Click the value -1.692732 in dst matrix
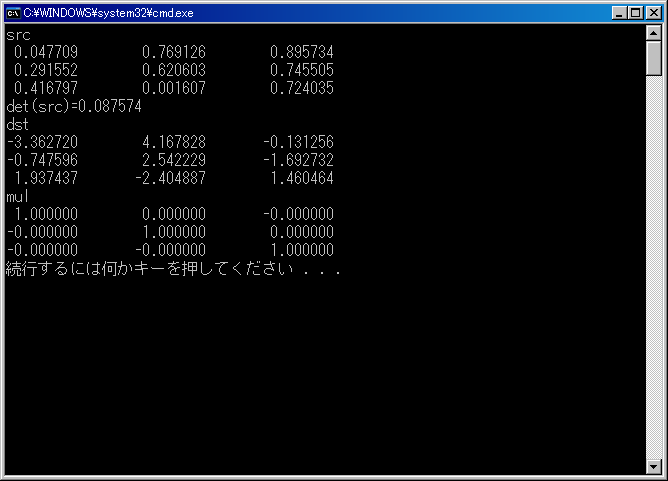The image size is (668, 481). point(301,160)
